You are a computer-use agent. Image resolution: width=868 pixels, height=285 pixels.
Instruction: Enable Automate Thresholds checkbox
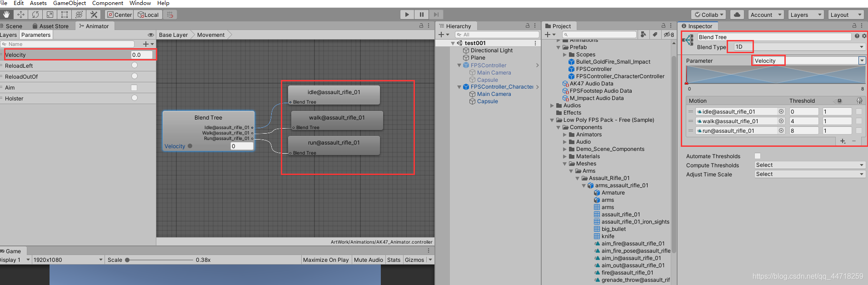(x=758, y=156)
